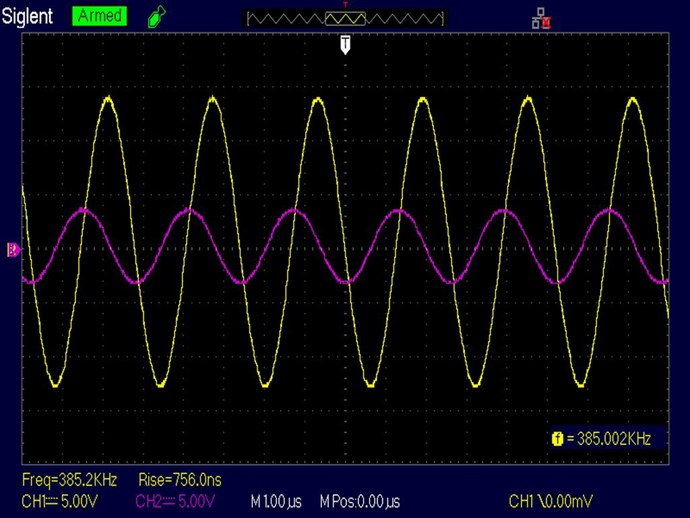Click the channel 2 ground level marker
690x518 pixels.
(x=13, y=250)
